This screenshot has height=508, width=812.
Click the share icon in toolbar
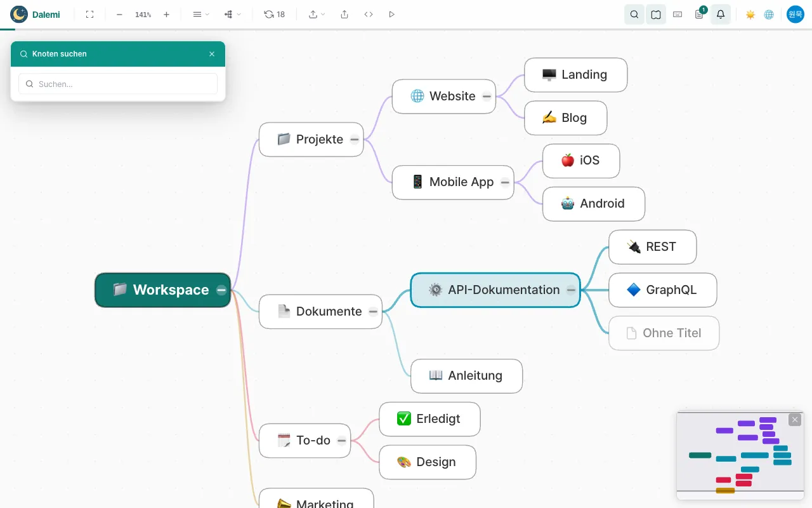tap(344, 14)
